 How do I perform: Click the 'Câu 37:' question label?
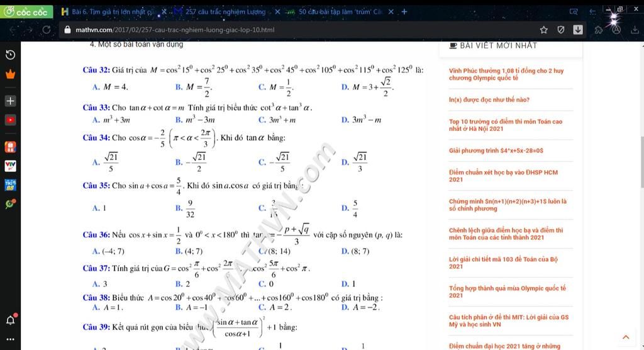coord(96,268)
